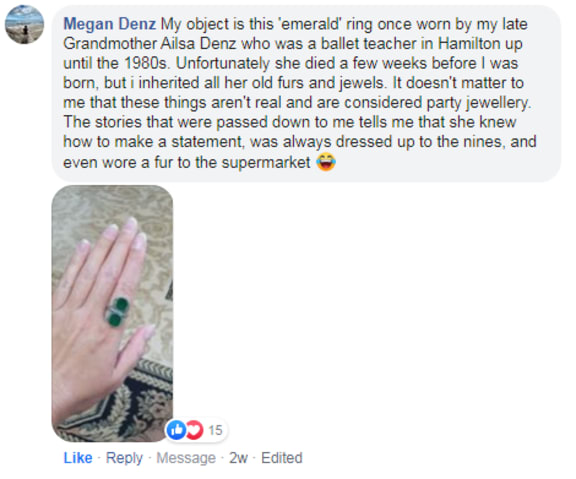Open the Megan Denz profile name link
Image resolution: width=576 pixels, height=479 pixels.
(x=109, y=24)
